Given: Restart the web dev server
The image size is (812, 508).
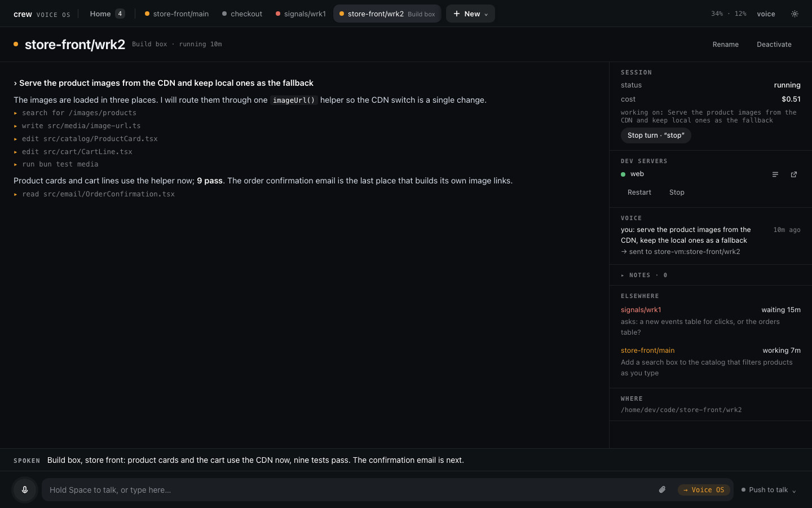Looking at the screenshot, I should coord(639,192).
